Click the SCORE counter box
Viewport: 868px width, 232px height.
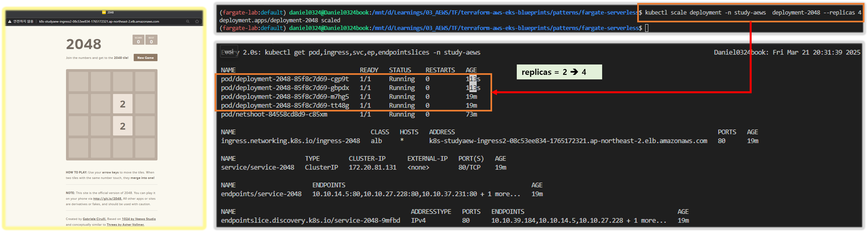click(138, 40)
